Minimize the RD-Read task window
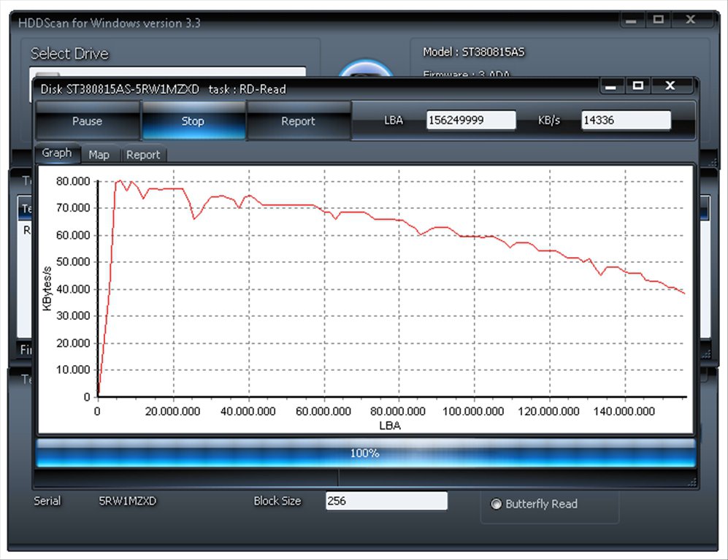Image resolution: width=728 pixels, height=560 pixels. (x=610, y=85)
